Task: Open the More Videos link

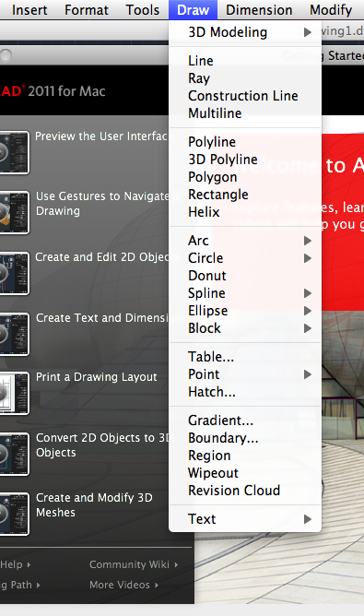Action: [x=123, y=585]
